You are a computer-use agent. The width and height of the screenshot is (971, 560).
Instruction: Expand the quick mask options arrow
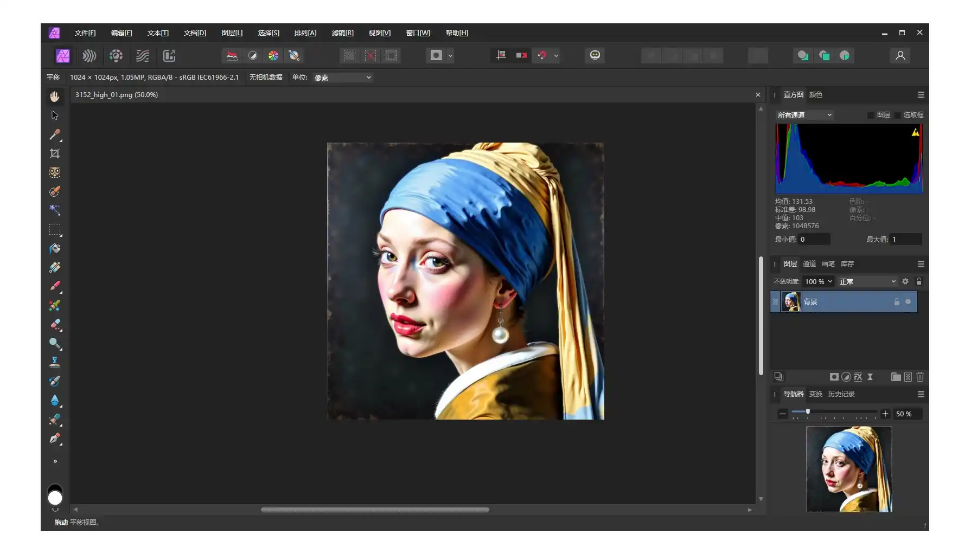pos(450,55)
